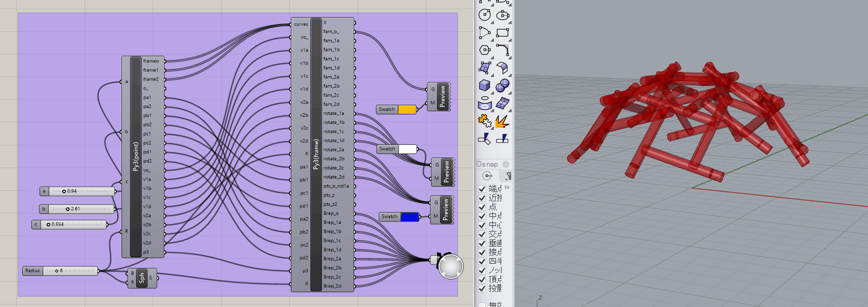The width and height of the screenshot is (868, 307).
Task: Select the Osnap target tab
Action: 487,176
